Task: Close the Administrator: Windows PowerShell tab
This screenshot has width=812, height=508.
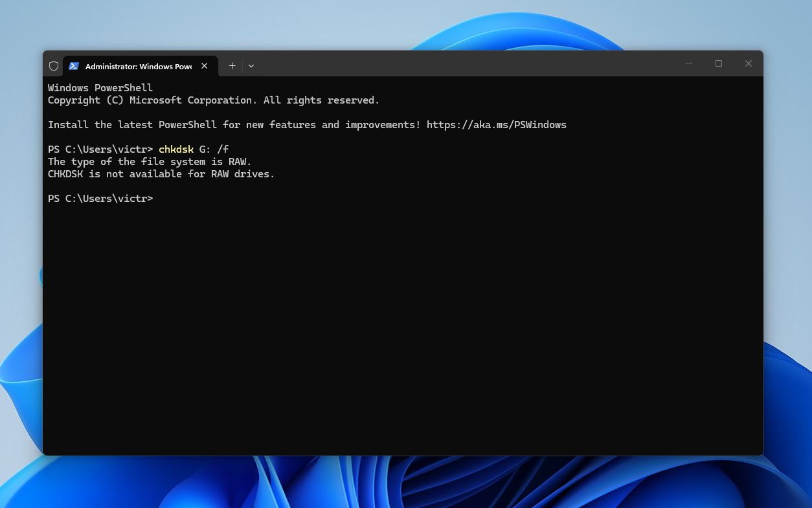Action: coord(205,66)
